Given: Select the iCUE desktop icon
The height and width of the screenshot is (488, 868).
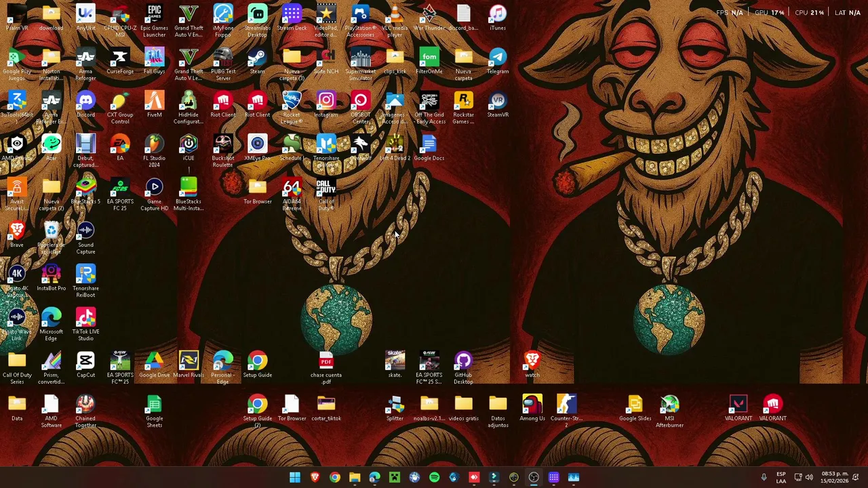Looking at the screenshot, I should pos(189,148).
